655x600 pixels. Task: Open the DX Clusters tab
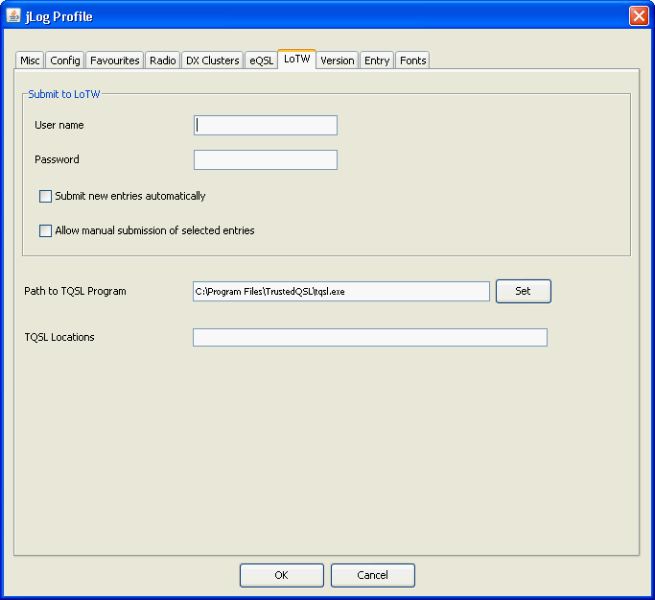pos(212,61)
